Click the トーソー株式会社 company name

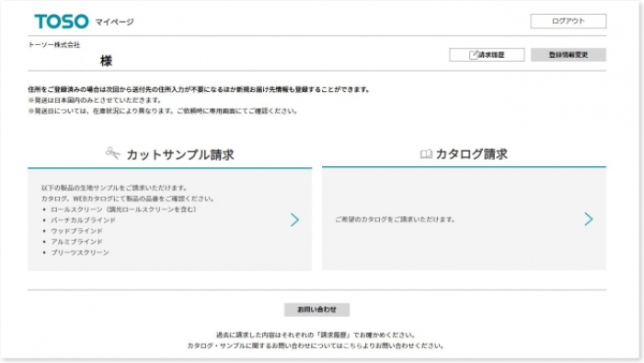[54, 45]
